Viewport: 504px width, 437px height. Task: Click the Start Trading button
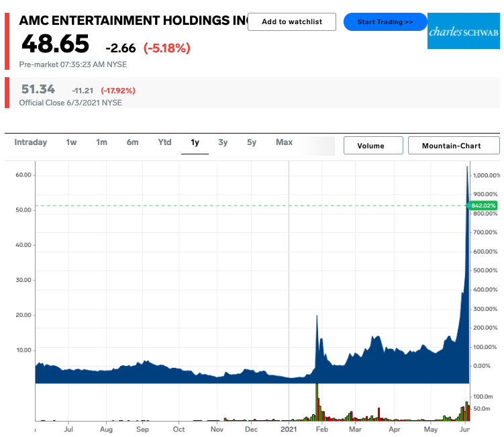click(x=385, y=22)
